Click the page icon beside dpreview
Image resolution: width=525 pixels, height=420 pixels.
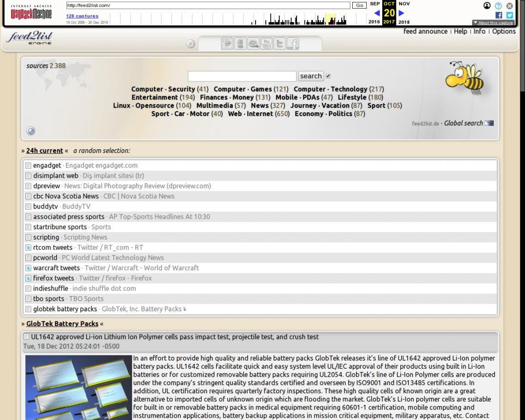tap(29, 186)
